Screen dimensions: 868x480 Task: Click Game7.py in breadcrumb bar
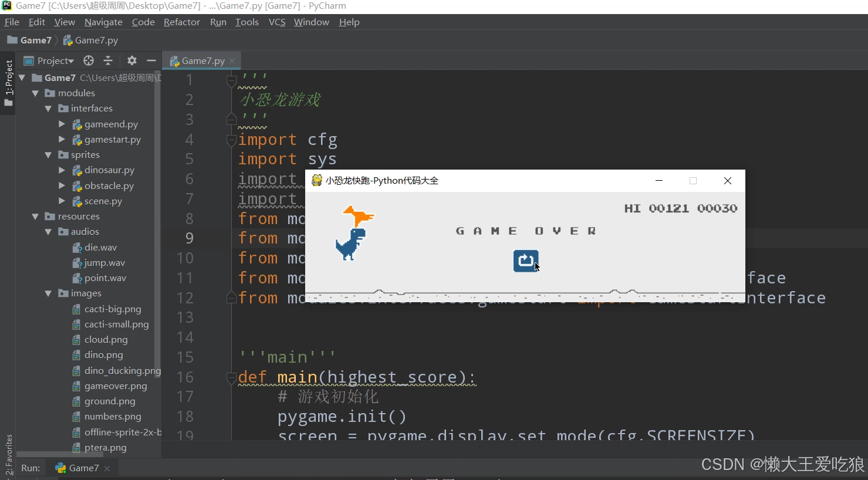pos(90,40)
